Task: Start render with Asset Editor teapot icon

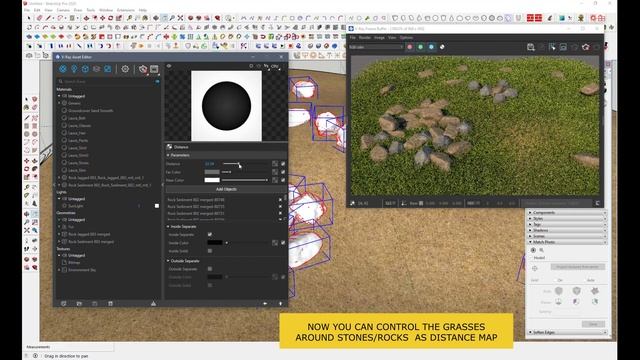Action: 142,69
